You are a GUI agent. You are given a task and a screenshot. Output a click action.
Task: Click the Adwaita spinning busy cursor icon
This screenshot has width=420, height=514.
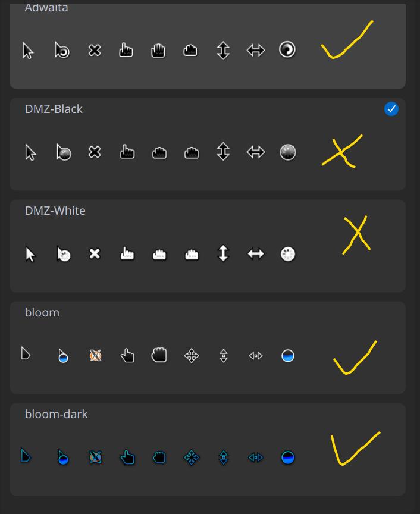[287, 51]
